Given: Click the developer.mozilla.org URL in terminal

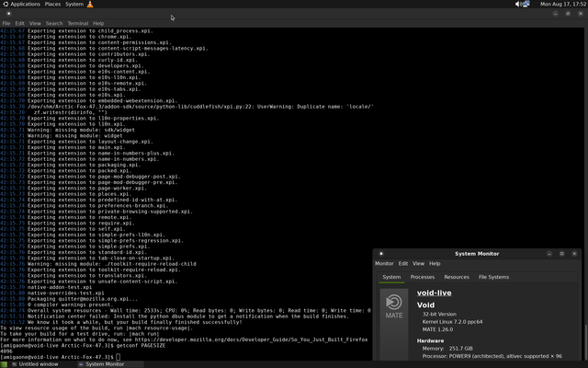Looking at the screenshot, I should (x=251, y=339).
